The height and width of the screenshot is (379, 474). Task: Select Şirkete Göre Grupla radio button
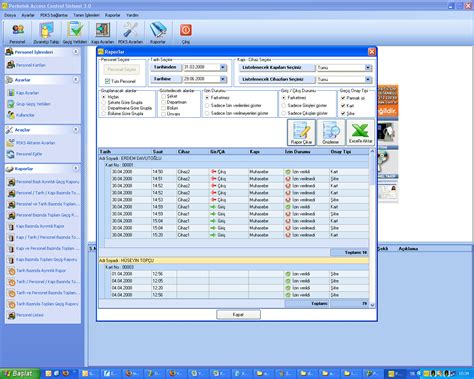pos(104,102)
